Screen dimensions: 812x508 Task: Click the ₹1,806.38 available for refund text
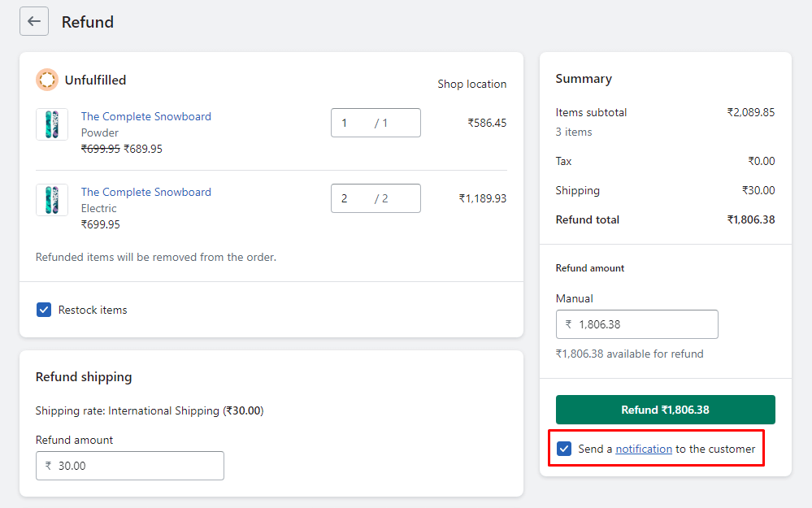tap(629, 354)
